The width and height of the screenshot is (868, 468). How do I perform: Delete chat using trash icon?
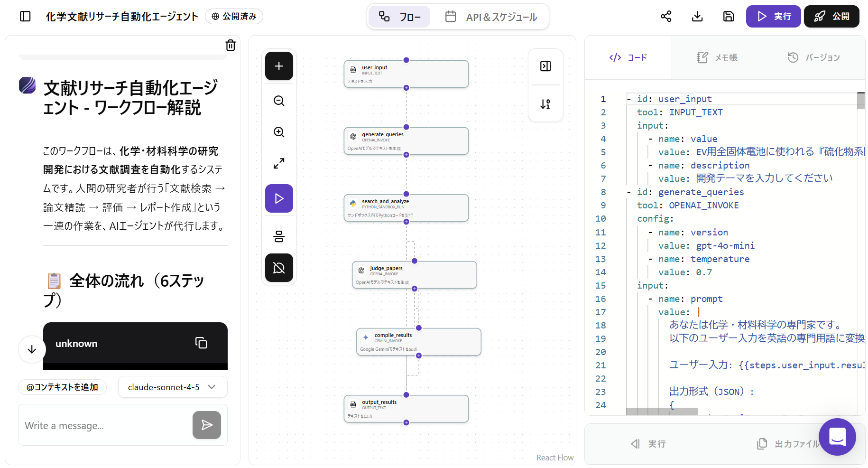pyautogui.click(x=231, y=45)
